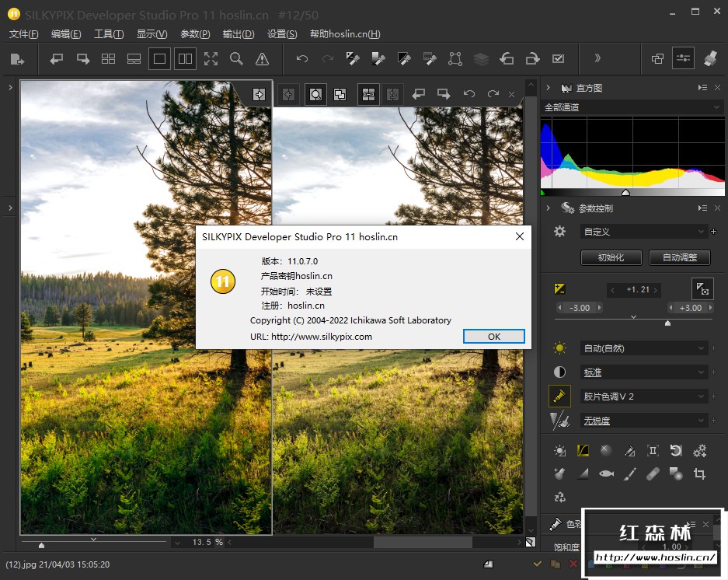This screenshot has height=580, width=728.
Task: Collapse the 直方图 panel chevron
Action: (x=548, y=87)
